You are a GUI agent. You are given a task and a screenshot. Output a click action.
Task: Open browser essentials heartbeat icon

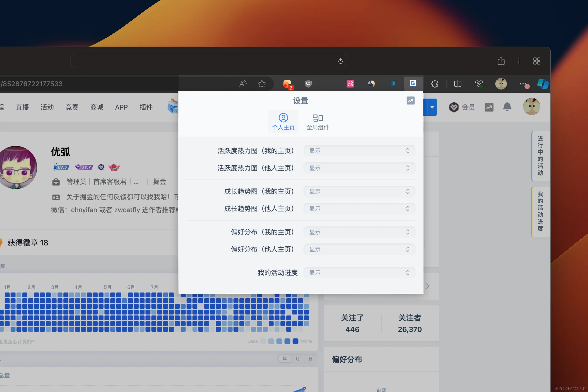tap(479, 84)
